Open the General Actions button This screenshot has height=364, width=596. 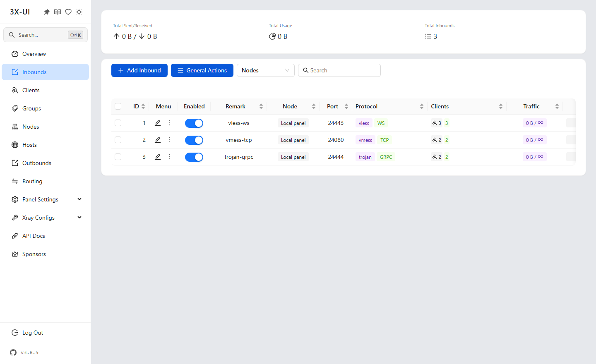[x=202, y=70]
